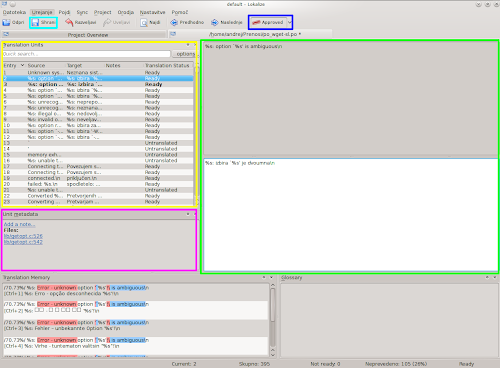Click the Translation Memory scroll-down arrow
Image resolution: width=500 pixels, height=368 pixels.
273,355
